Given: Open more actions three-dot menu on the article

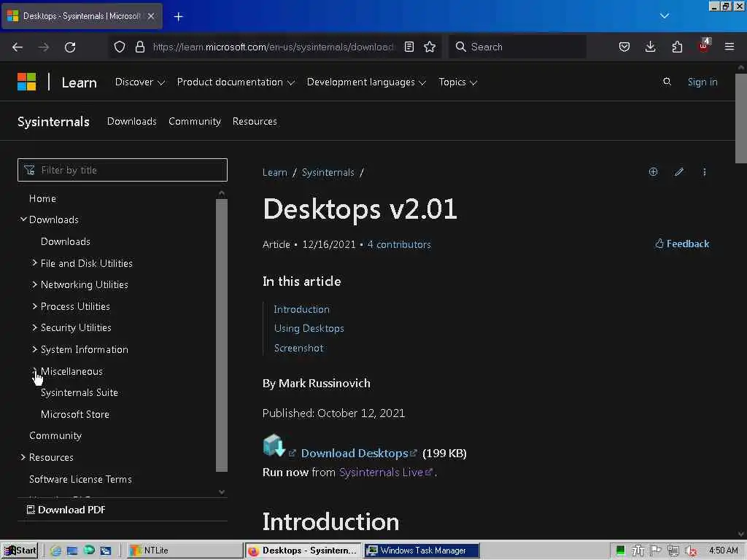Looking at the screenshot, I should point(705,172).
